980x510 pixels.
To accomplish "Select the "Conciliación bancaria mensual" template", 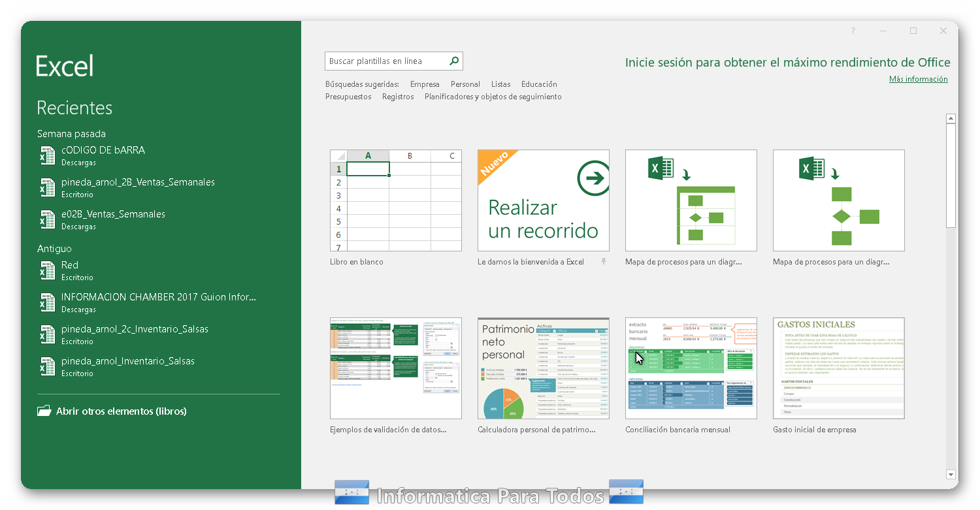I will point(691,368).
